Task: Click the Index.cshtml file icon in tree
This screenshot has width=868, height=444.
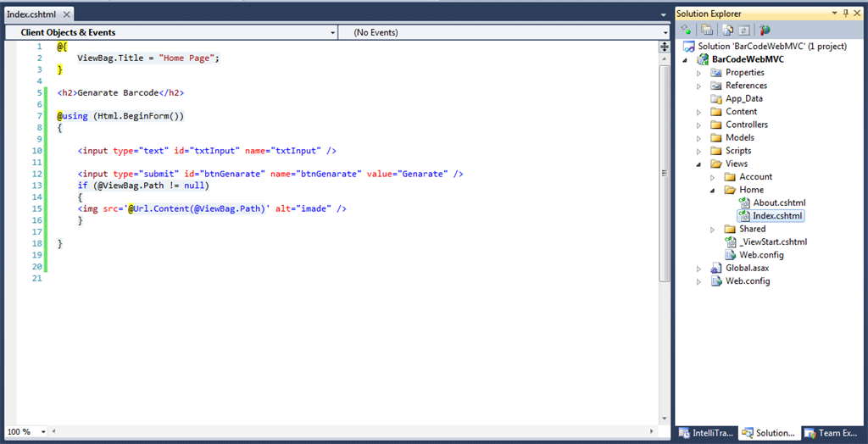Action: (744, 215)
